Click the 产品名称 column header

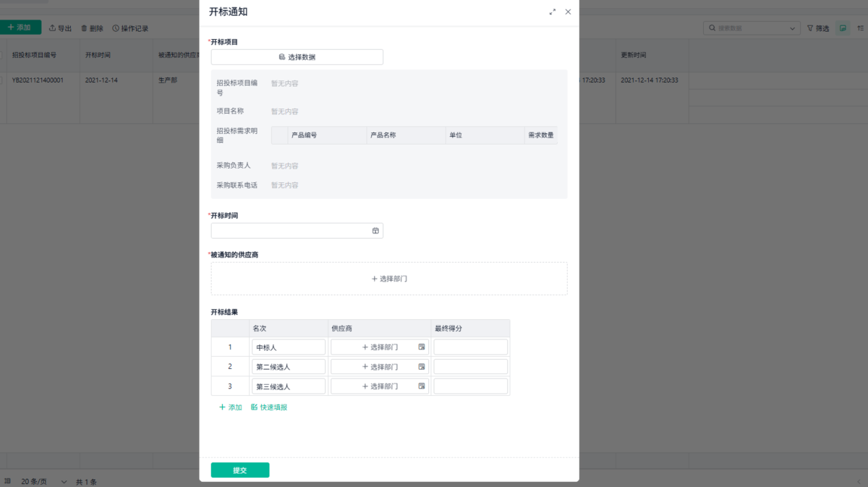407,135
